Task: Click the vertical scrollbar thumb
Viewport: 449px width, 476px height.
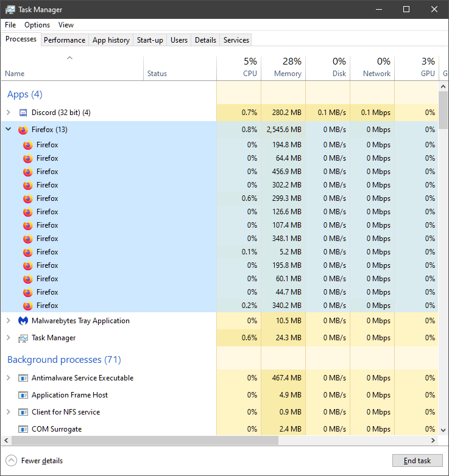Action: [x=444, y=110]
